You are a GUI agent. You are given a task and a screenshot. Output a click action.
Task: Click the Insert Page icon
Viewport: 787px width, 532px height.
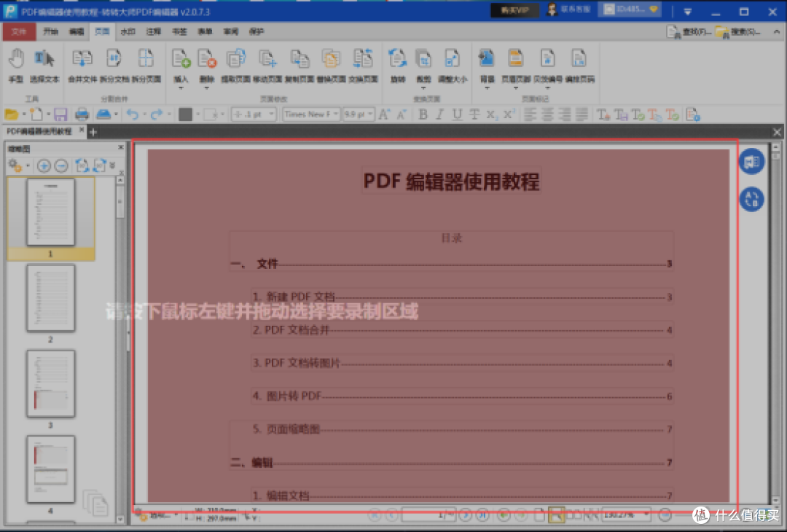click(x=181, y=59)
